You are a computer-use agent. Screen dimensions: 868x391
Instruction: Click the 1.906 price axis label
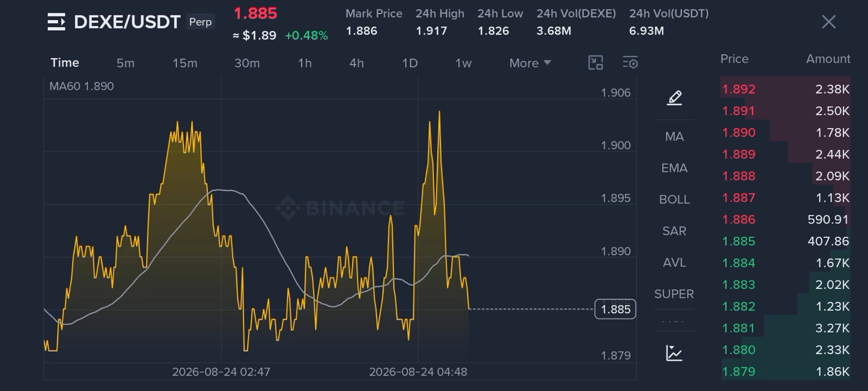click(616, 93)
